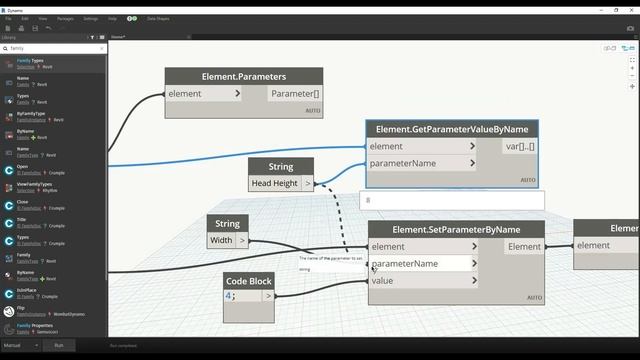Click Code Block output port arrow
This screenshot has height=360, width=640.
point(268,296)
